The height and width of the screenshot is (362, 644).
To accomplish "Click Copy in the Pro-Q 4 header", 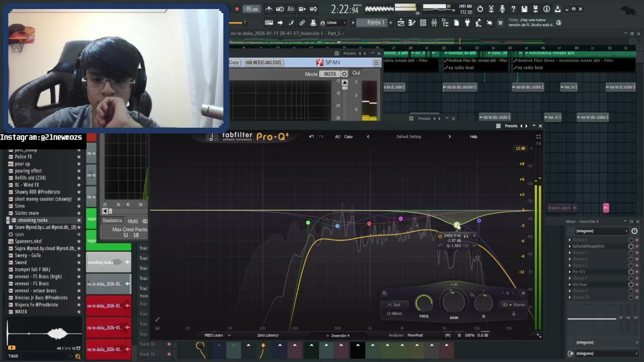I will click(348, 137).
